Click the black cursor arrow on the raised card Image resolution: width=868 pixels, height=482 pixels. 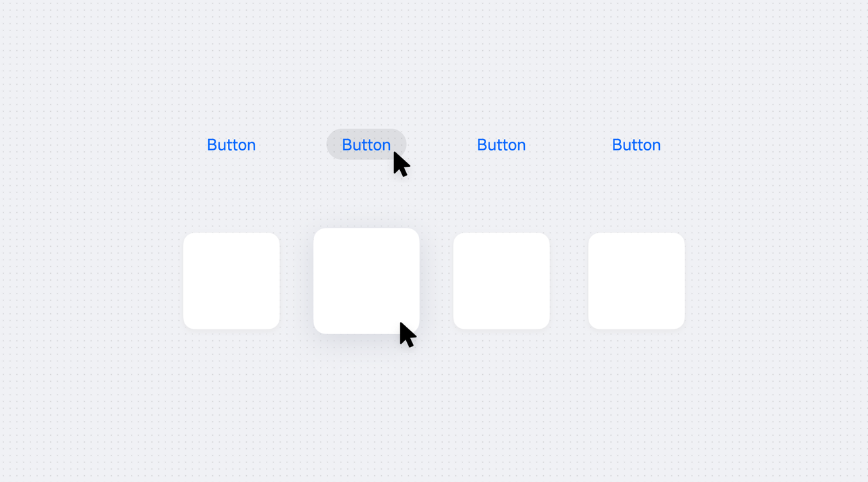[407, 335]
